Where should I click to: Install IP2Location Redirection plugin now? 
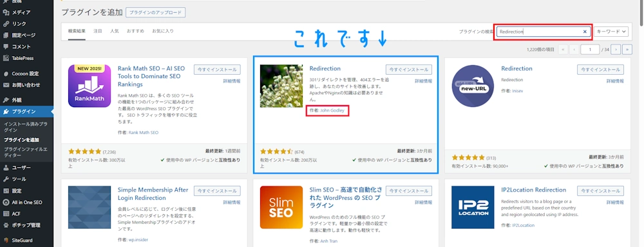[x=600, y=191]
